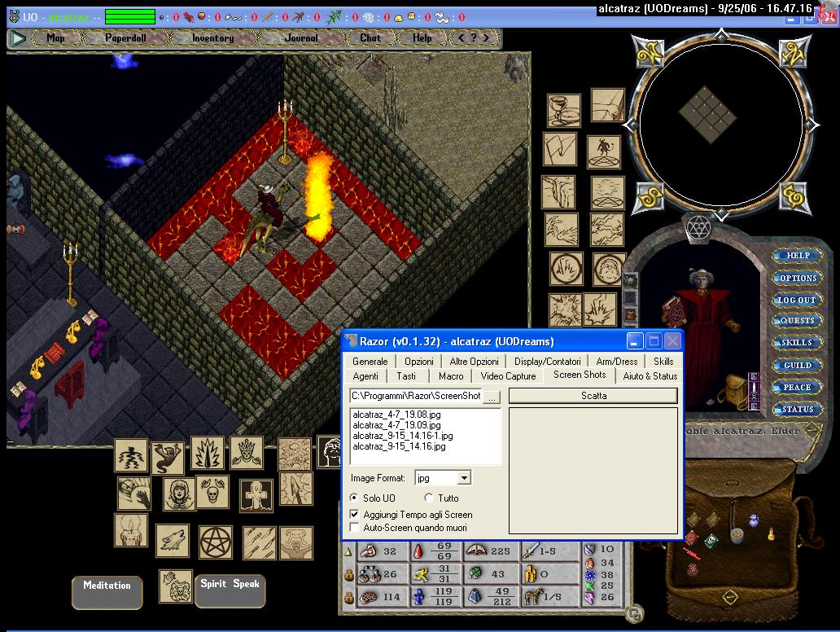The height and width of the screenshot is (632, 840).
Task: Toggle the paperdoll PEACE button
Action: [797, 387]
